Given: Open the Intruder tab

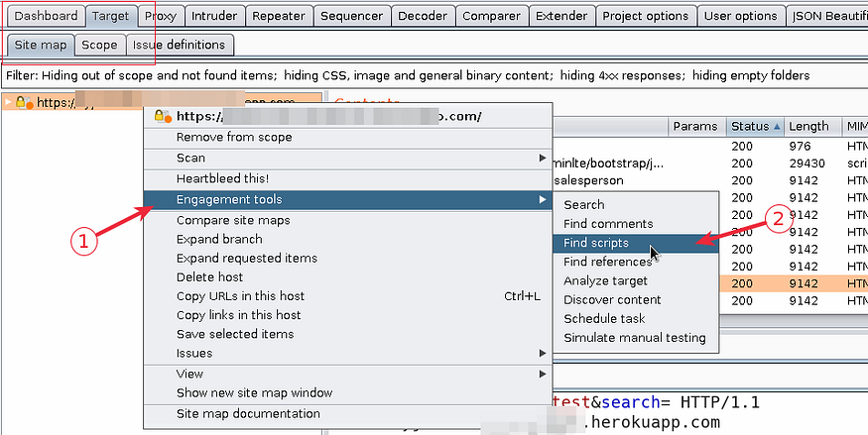Looking at the screenshot, I should [x=214, y=16].
